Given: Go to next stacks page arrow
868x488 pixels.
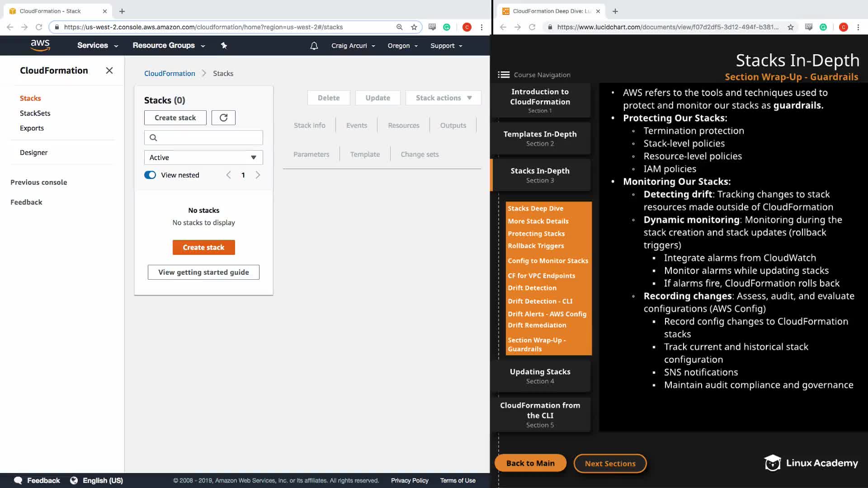Looking at the screenshot, I should (258, 175).
